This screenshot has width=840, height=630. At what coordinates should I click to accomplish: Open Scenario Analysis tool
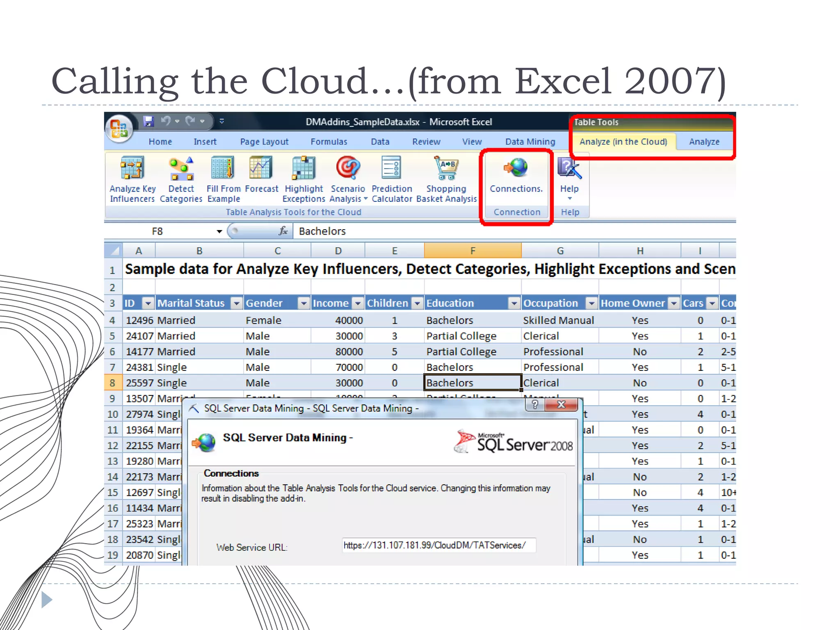[348, 179]
